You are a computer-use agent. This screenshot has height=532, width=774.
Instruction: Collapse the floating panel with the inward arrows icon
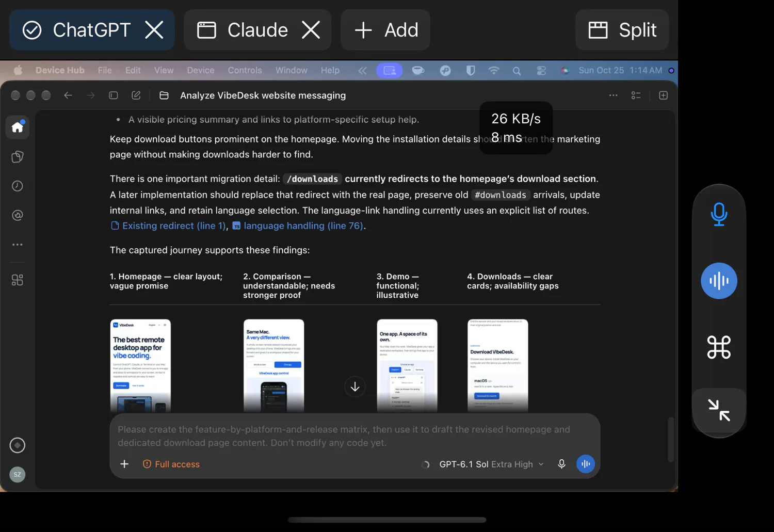(719, 410)
